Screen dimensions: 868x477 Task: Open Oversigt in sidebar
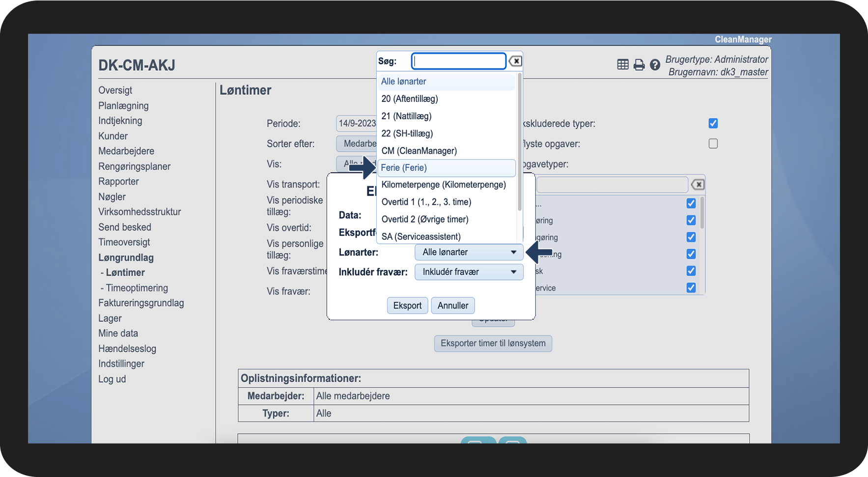pos(115,90)
